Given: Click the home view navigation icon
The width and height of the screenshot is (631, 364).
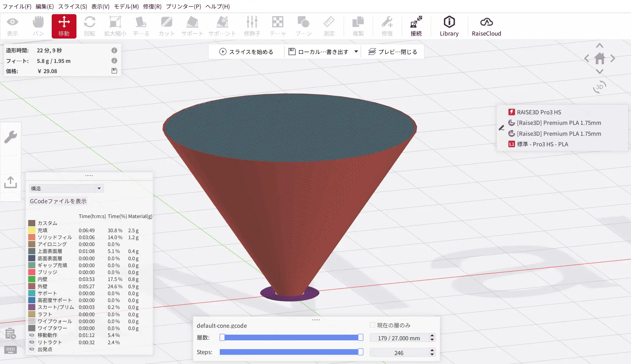Looking at the screenshot, I should (x=599, y=59).
